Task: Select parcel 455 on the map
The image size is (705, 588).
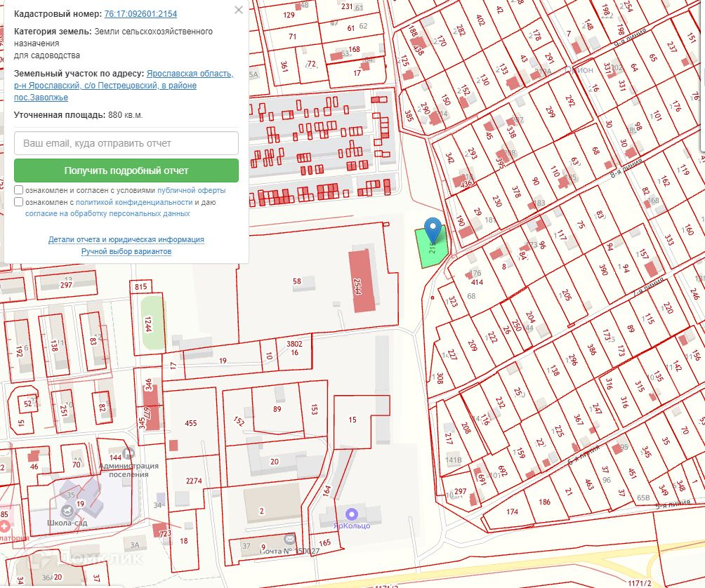Action: click(x=190, y=423)
